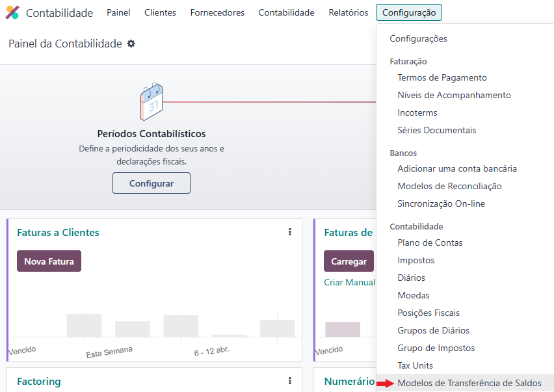Collapse the Configuração dropdown menu
The image size is (554, 392).
(x=409, y=13)
